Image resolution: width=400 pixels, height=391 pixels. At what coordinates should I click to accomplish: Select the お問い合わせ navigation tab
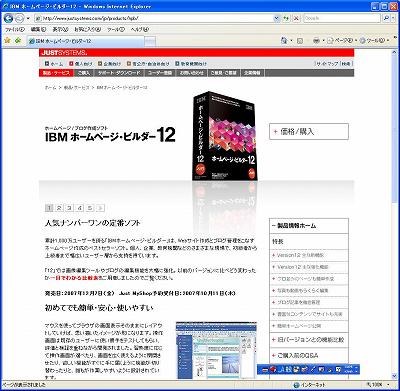click(x=192, y=73)
